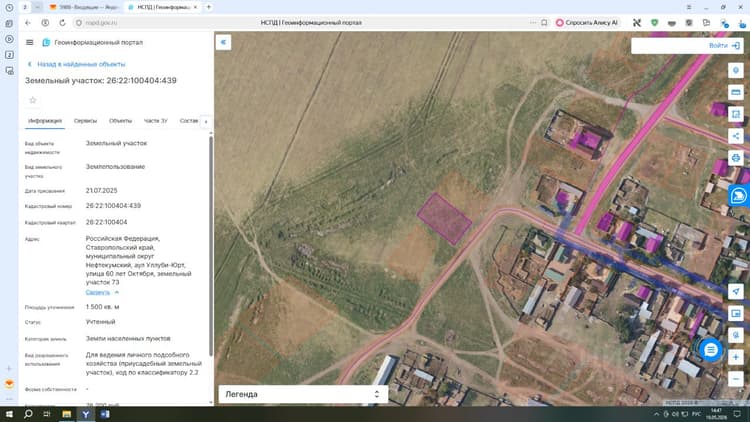Screen dimensions: 750x422
Task: Collapse the address with Свернуть chevron
Action: pyautogui.click(x=117, y=292)
